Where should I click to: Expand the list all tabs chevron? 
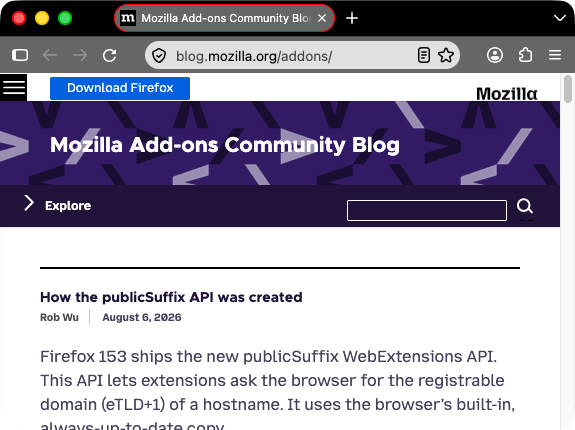tap(560, 18)
